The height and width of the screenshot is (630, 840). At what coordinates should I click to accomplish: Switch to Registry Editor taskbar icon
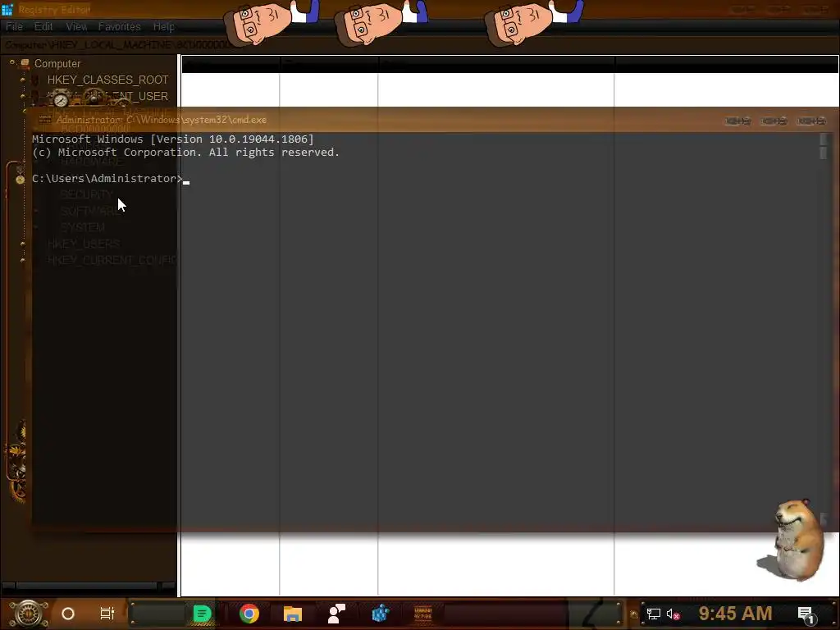coord(380,614)
